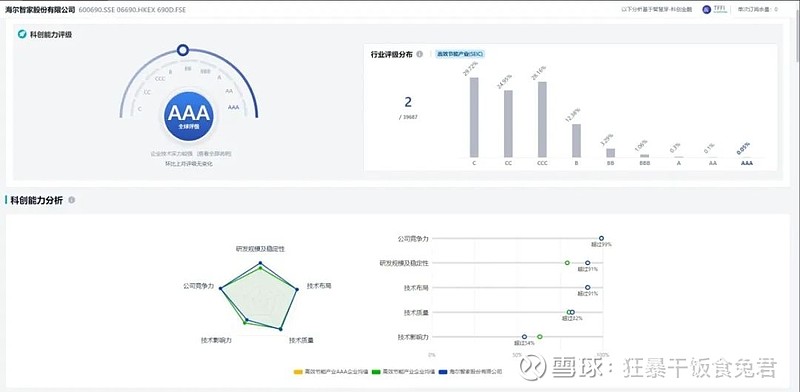Open info icon beside 科创能力分析
Viewport: 800px width, 392px height.
[x=71, y=200]
